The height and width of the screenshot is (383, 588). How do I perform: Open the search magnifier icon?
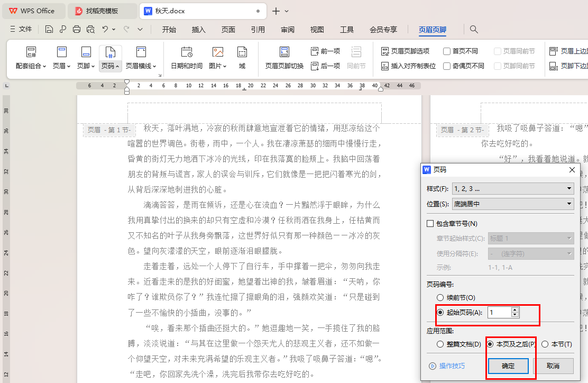click(474, 29)
